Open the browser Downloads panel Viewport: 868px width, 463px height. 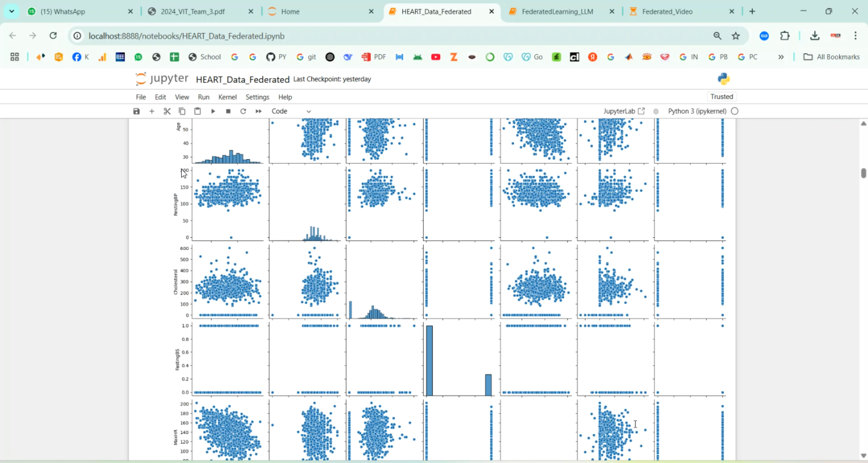click(x=815, y=36)
